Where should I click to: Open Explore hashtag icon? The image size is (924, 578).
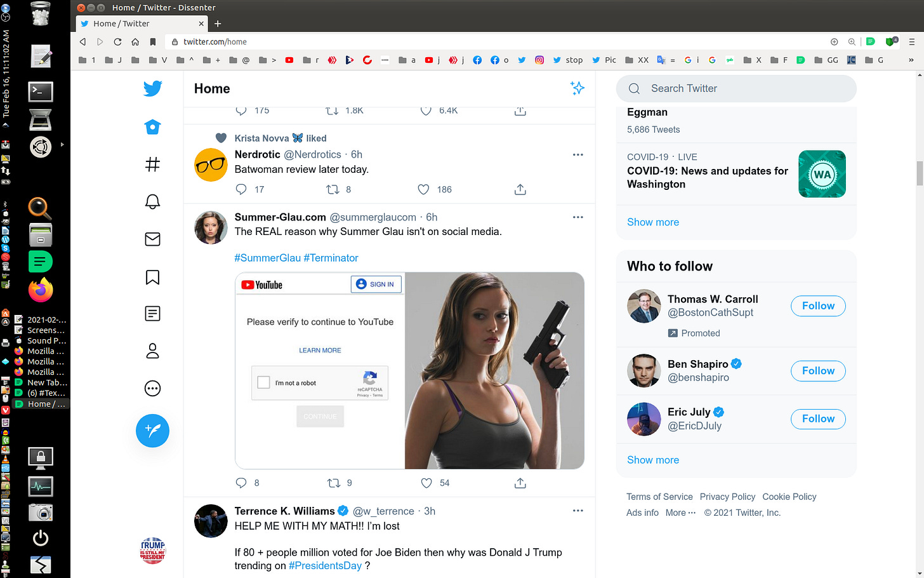tap(152, 165)
